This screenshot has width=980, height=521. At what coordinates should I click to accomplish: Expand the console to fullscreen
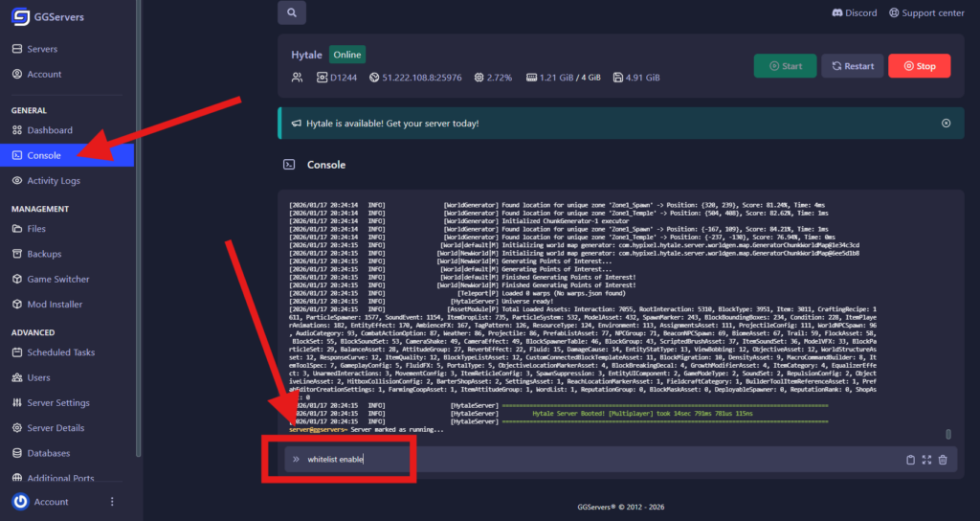click(926, 460)
